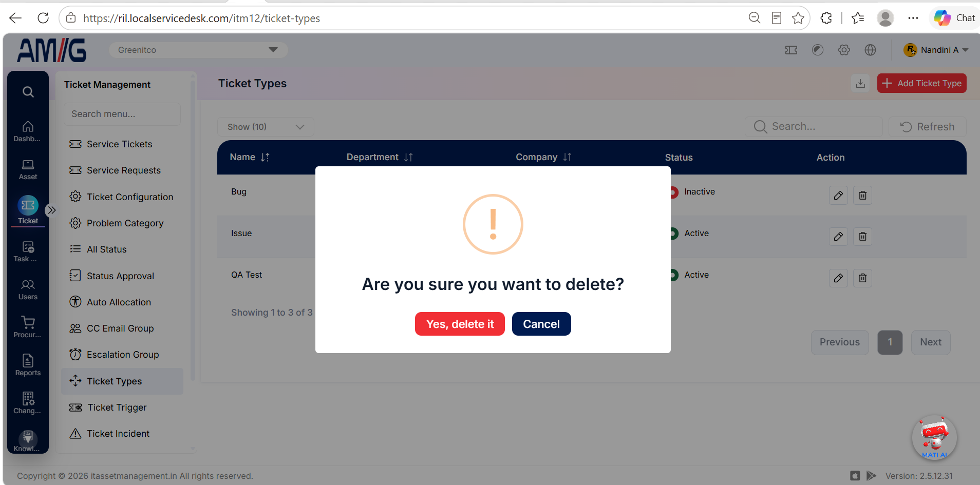Viewport: 980px width, 485px height.
Task: Go to the Next page
Action: click(x=931, y=342)
